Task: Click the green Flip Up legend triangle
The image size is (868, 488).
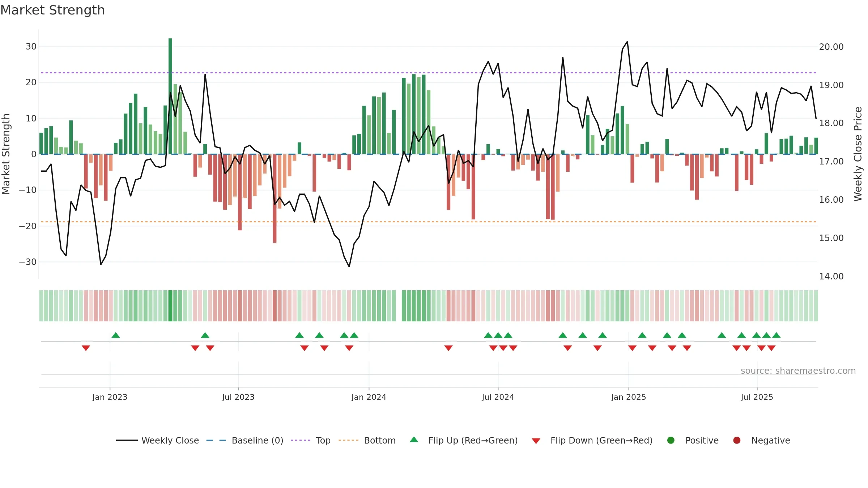Action: tap(414, 440)
